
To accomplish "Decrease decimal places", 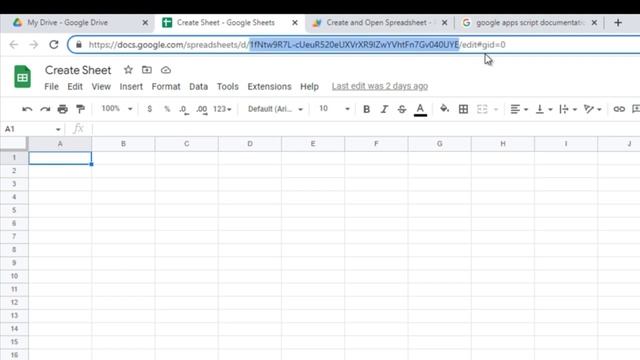I will point(184,109).
